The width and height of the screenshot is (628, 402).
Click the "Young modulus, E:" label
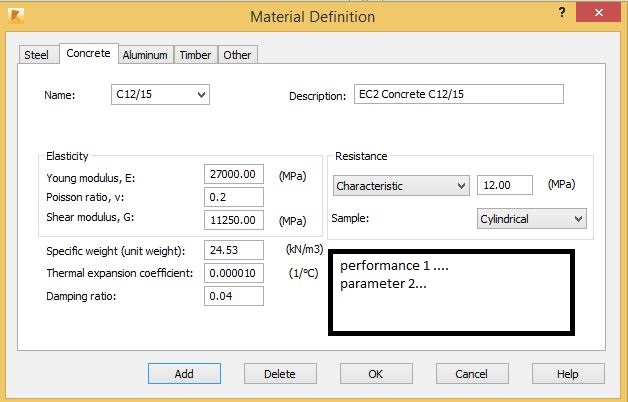(x=91, y=178)
